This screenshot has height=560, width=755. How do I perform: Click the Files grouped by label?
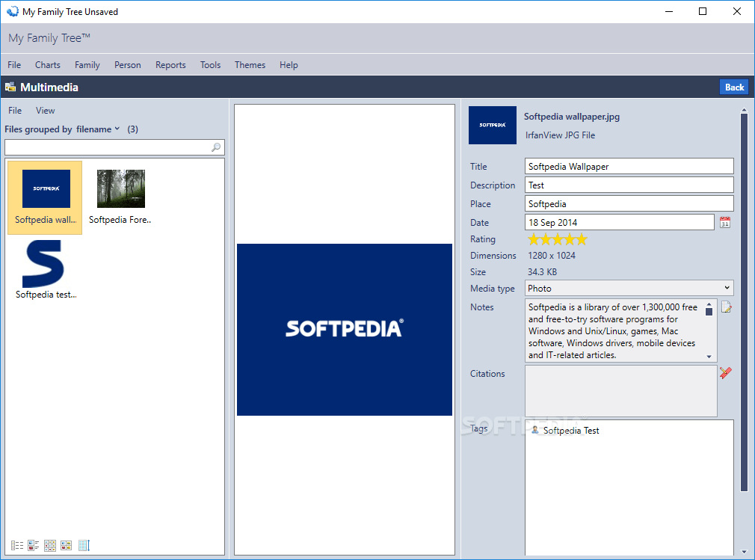point(38,129)
